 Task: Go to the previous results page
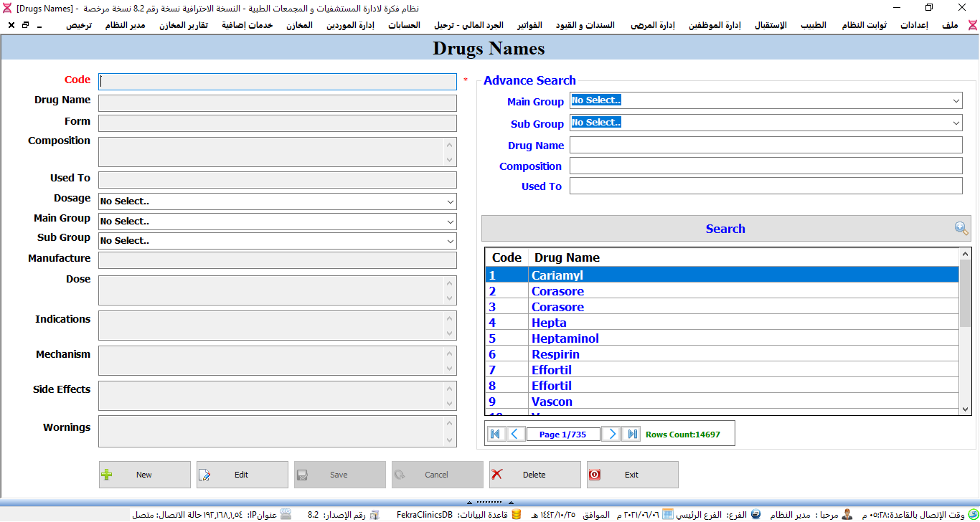pyautogui.click(x=516, y=434)
